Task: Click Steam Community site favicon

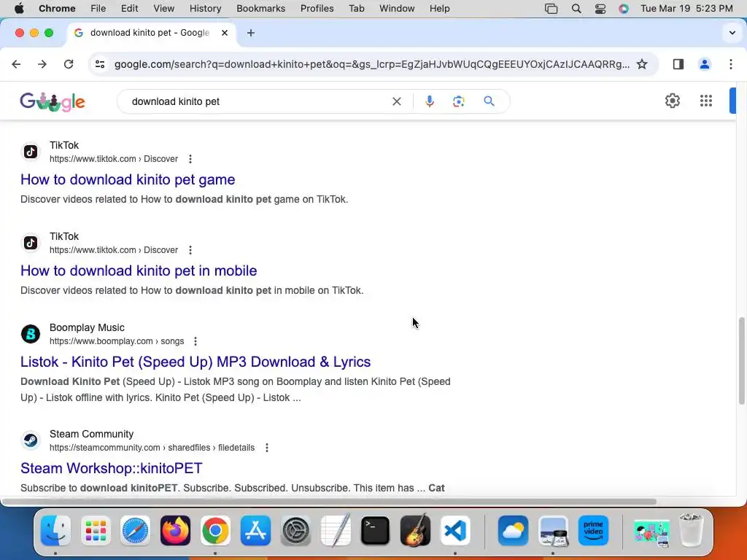Action: point(31,440)
